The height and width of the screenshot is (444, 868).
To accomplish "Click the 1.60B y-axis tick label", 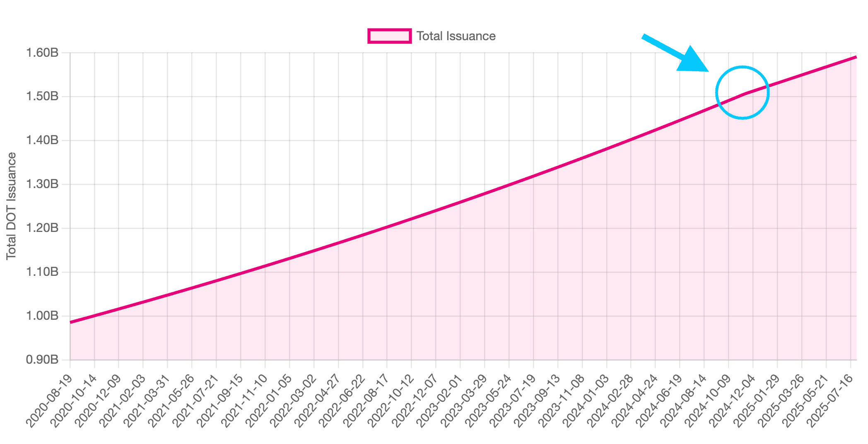I will tap(42, 53).
